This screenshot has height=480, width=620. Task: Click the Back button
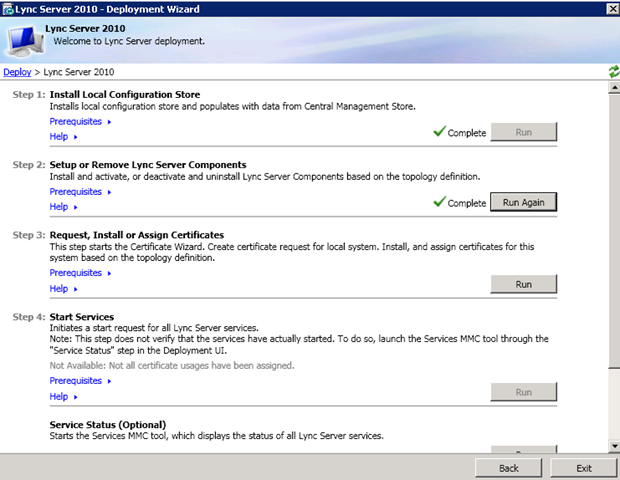pos(508,468)
